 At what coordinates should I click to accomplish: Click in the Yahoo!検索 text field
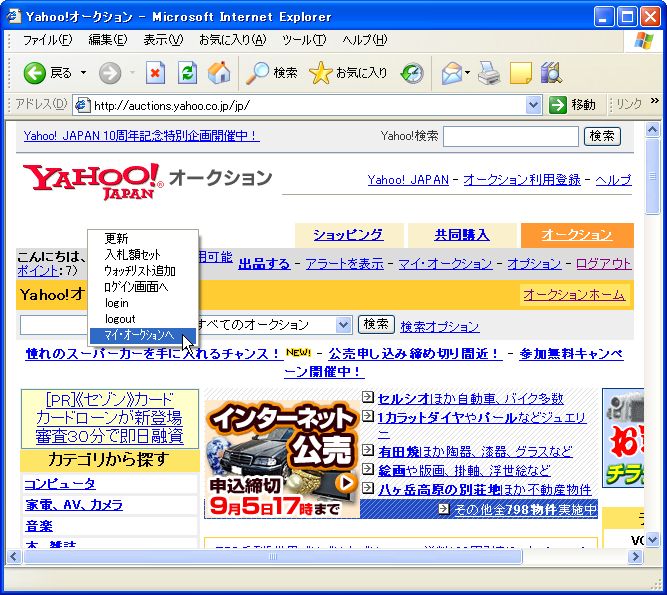(x=511, y=137)
